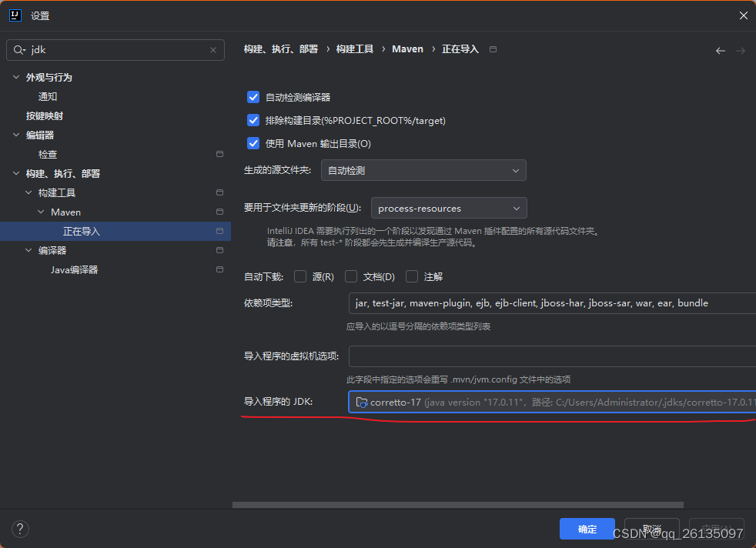
Task: Open 导入程序的 JDK selector
Action: (552, 402)
